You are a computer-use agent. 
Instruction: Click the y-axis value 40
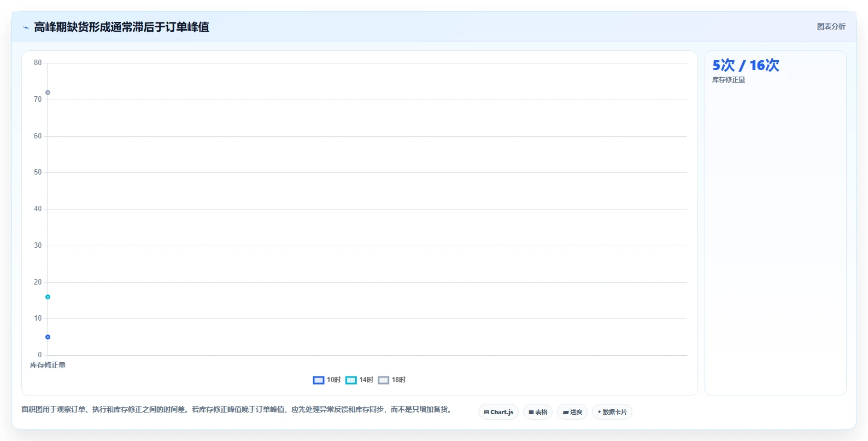(38, 209)
